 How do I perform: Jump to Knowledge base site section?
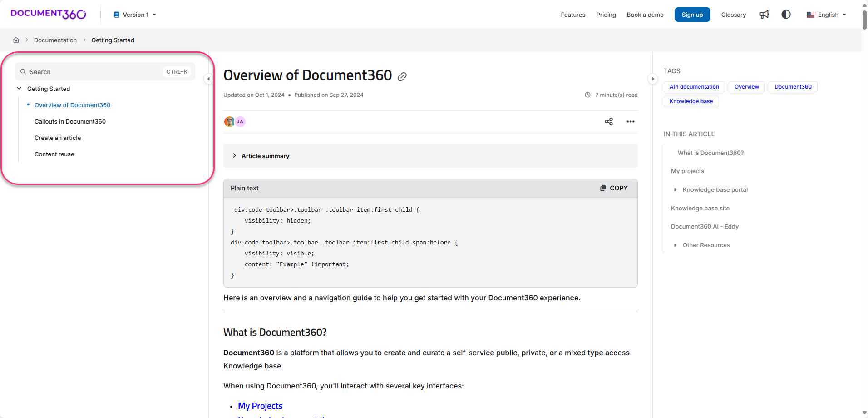click(x=700, y=208)
